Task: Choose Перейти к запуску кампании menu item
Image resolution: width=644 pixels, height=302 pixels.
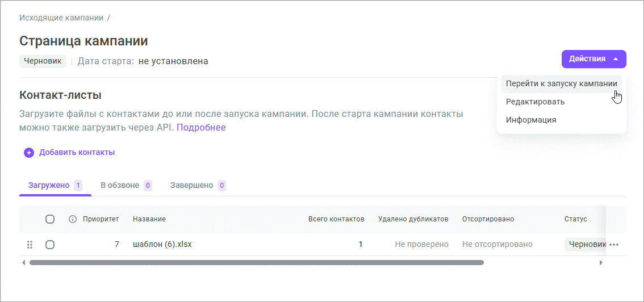Action: [561, 83]
